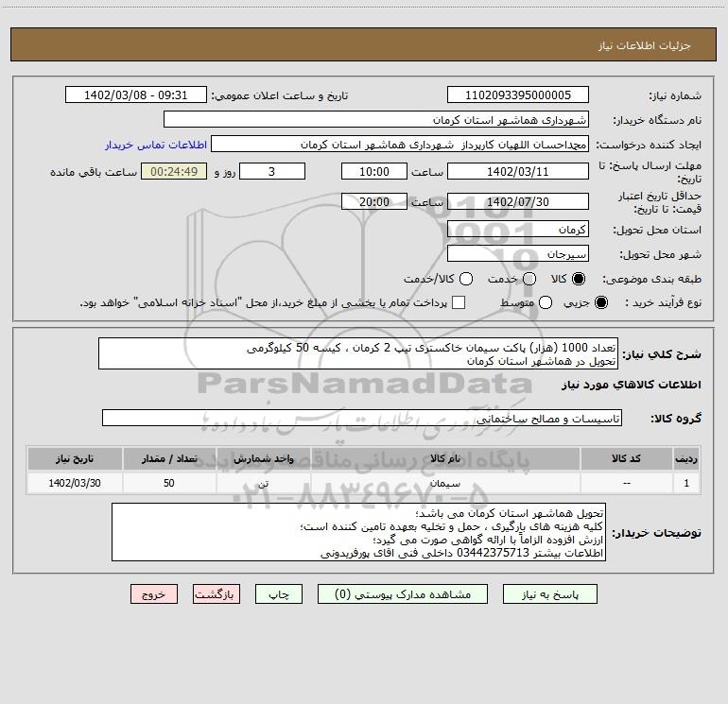Viewport: 728px width, 704px height.
Task: Click the پاسخ به نیاز button
Action: 549,594
